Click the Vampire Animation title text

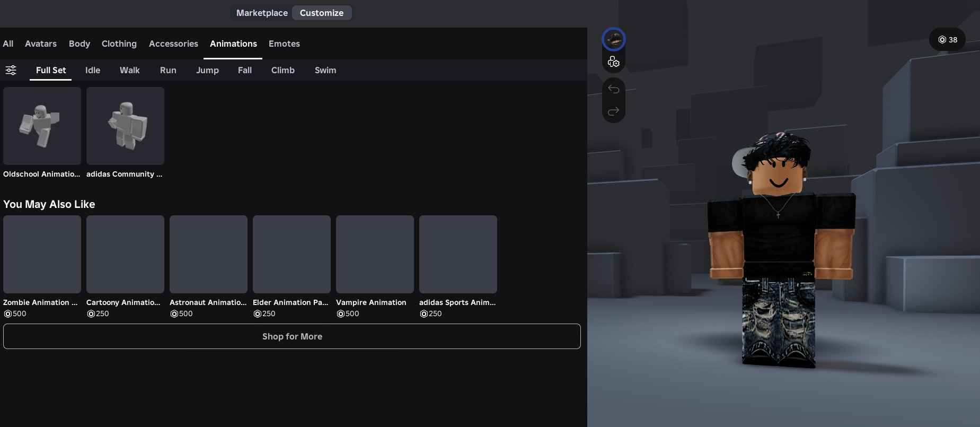pos(371,302)
